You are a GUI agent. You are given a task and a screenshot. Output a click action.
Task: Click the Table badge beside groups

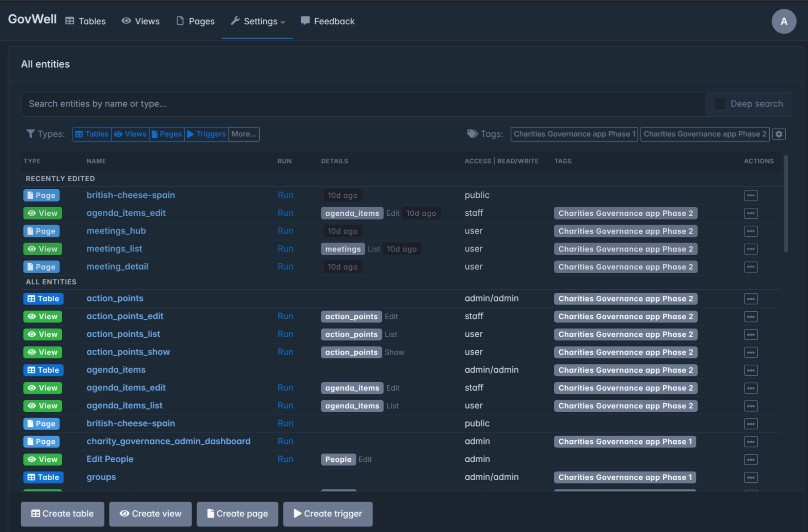coord(43,477)
